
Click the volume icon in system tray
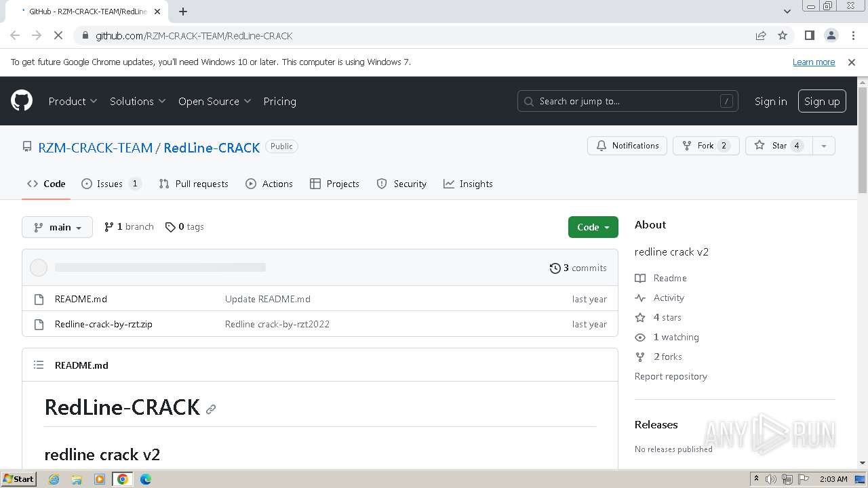coord(771,479)
